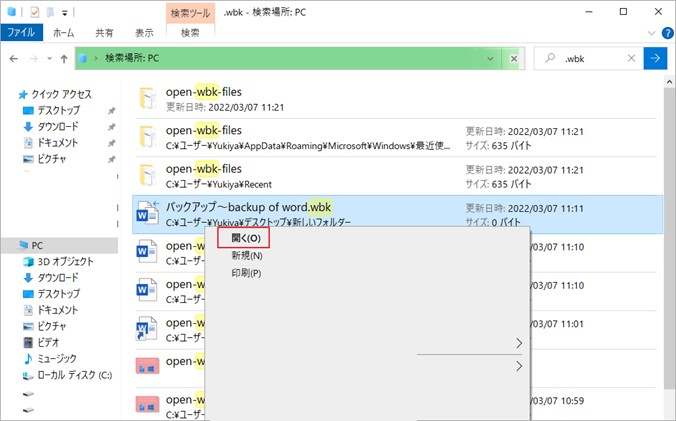Expand the lower context menu submenu arrow
The height and width of the screenshot is (421, 676).
pos(519,366)
